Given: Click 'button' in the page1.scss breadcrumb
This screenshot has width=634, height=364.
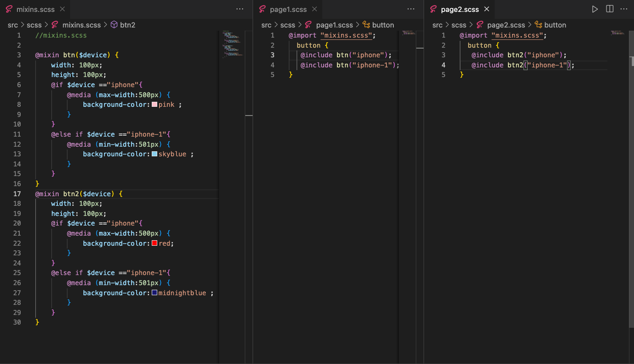Looking at the screenshot, I should pyautogui.click(x=383, y=25).
